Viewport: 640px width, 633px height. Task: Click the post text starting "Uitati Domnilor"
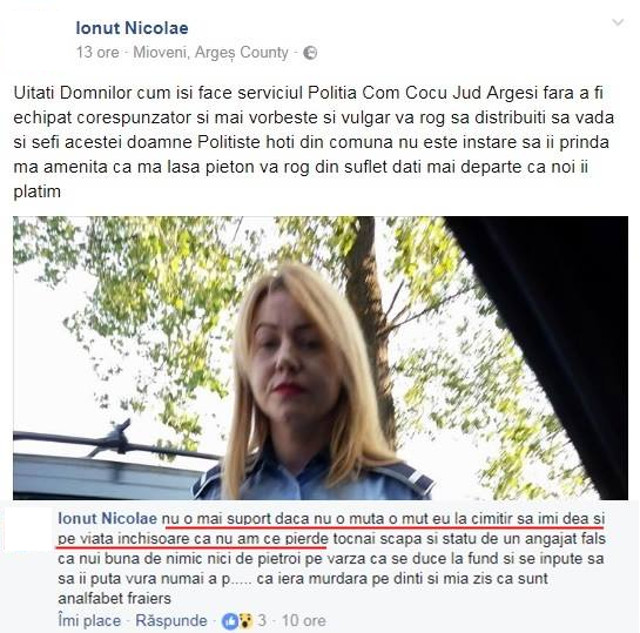tap(313, 142)
